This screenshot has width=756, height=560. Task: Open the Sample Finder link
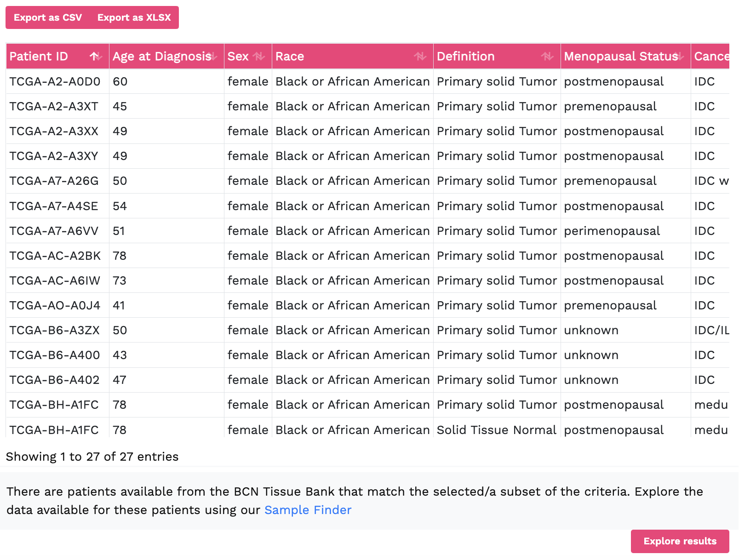(308, 510)
